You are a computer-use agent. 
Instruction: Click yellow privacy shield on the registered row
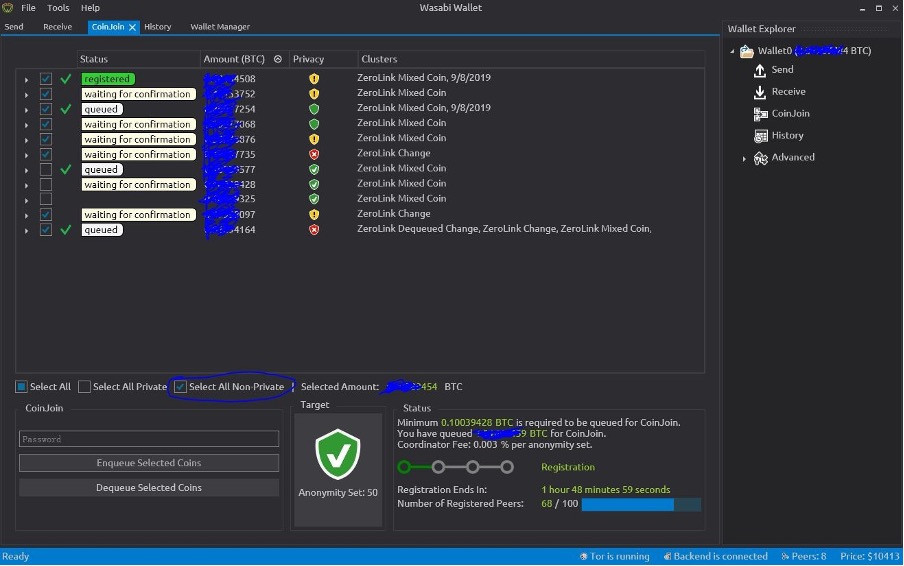pos(314,78)
